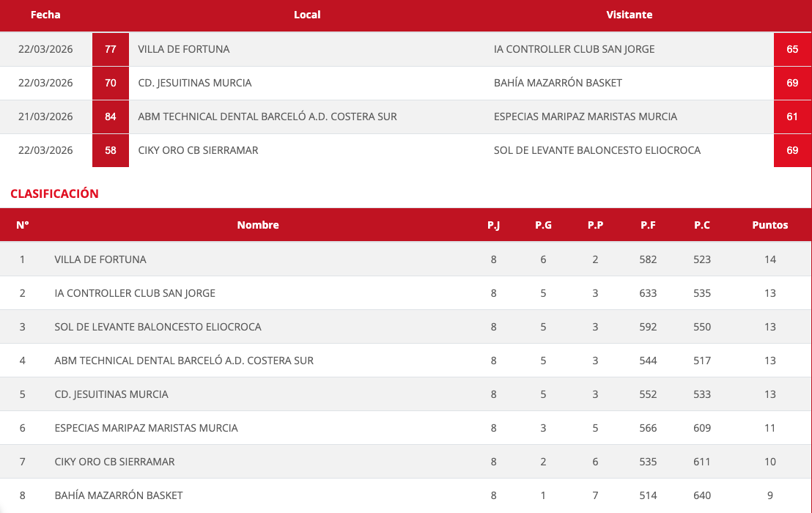This screenshot has width=812, height=513.
Task: Click BAHÍA MAZARRÓN BASKET in eighth position
Action: (119, 495)
